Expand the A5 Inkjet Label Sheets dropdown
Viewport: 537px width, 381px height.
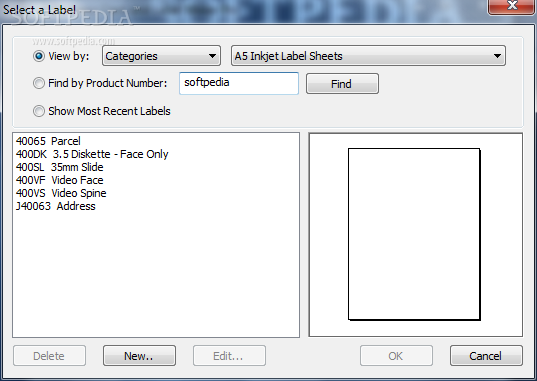pos(369,56)
